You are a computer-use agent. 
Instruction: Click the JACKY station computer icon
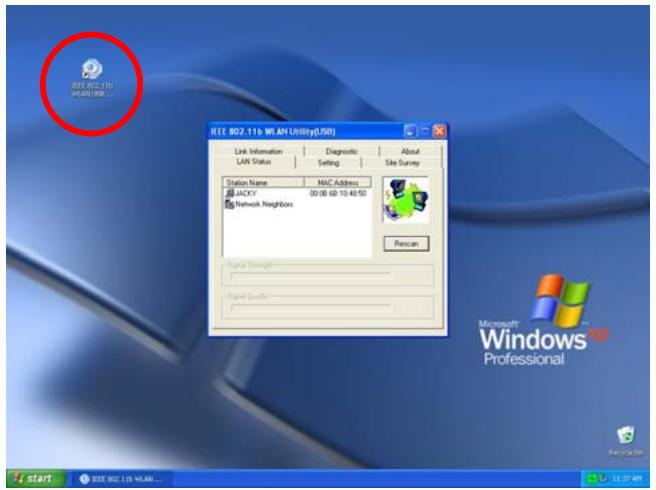click(230, 193)
